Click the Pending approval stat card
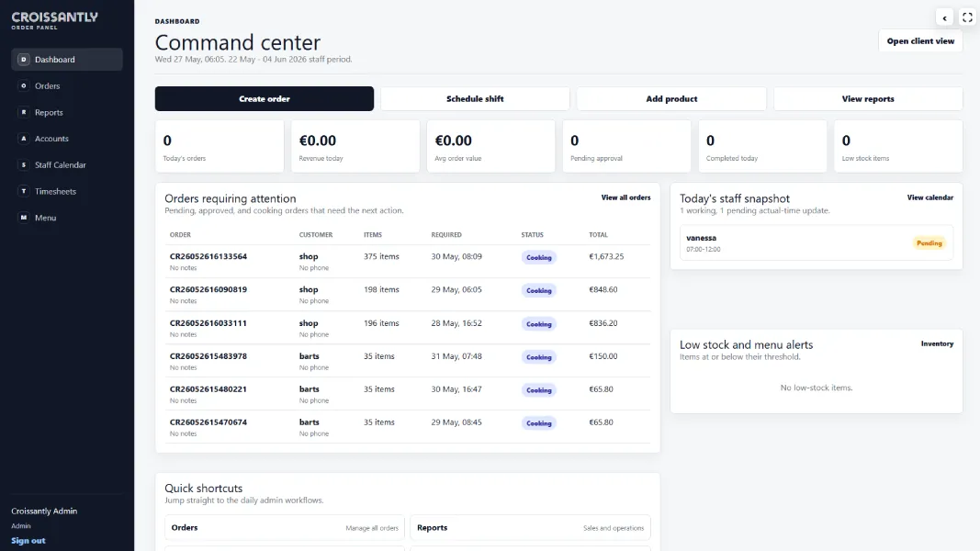The image size is (980, 551). coord(627,146)
